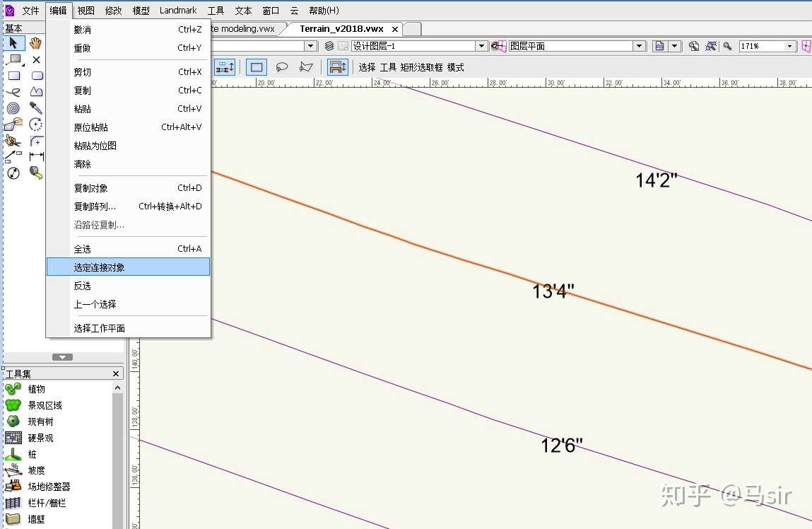Toggle the first selection mode button

(225, 67)
